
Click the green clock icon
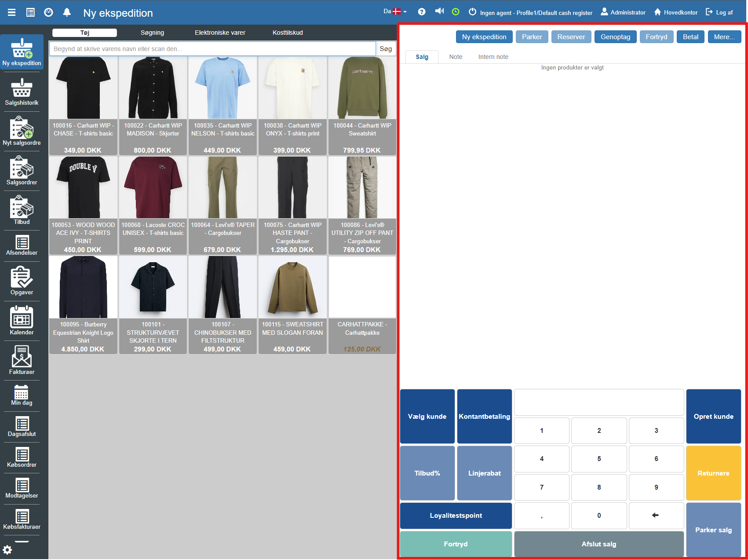(456, 12)
